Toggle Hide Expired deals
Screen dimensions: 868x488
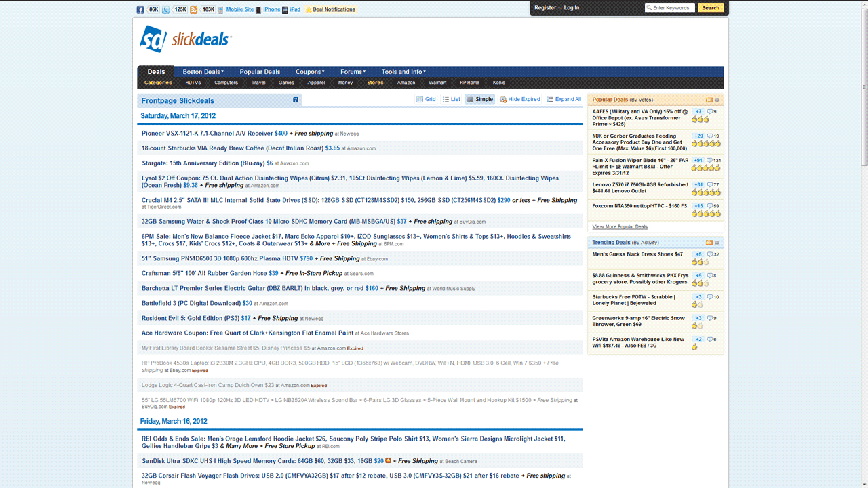point(520,99)
